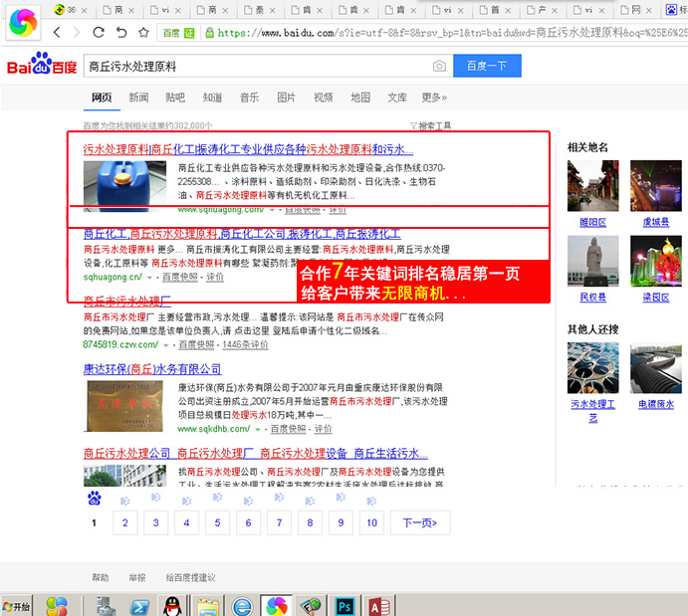Click the 360 browser logo

tap(23, 22)
